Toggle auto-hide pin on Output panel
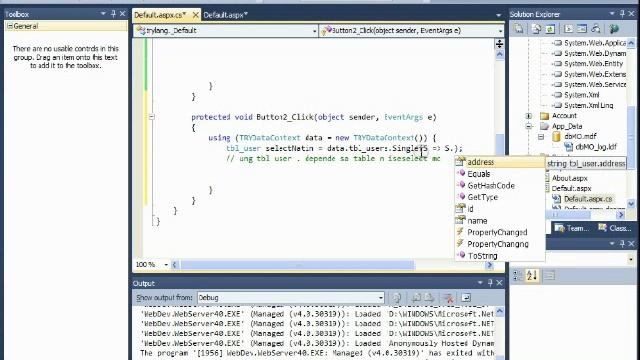640x360 pixels. coord(490,282)
